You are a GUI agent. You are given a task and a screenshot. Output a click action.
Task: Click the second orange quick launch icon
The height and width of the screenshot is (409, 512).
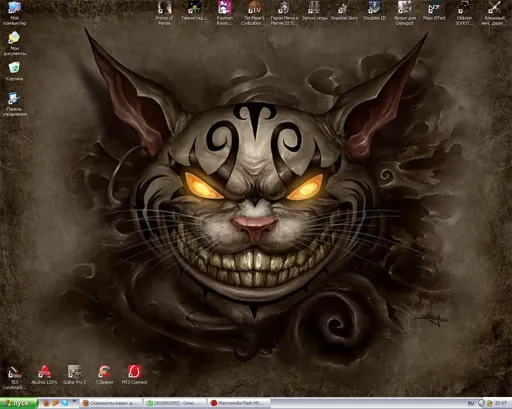click(x=55, y=403)
